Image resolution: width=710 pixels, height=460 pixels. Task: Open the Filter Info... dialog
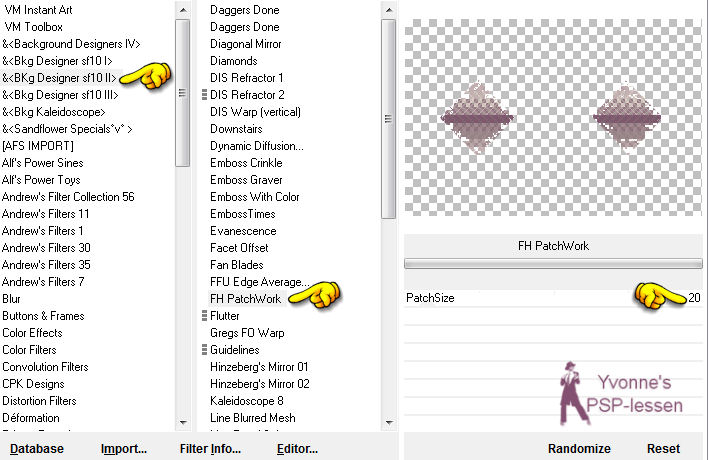click(211, 449)
